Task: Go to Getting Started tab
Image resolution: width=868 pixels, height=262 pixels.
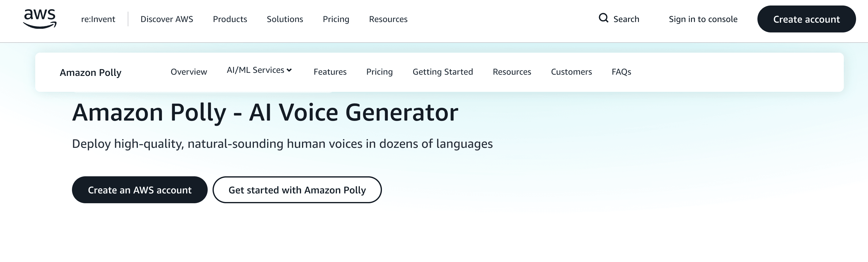Action: (443, 72)
